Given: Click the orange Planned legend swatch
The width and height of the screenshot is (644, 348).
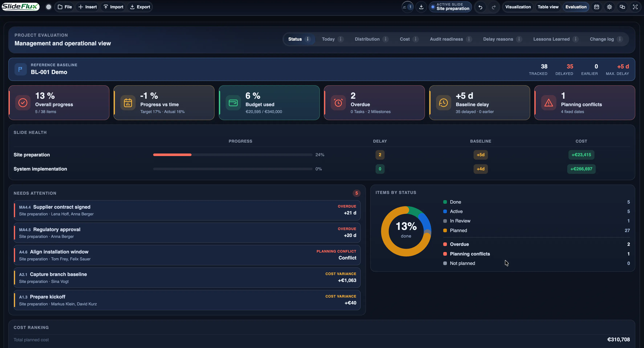Looking at the screenshot, I should [x=445, y=230].
